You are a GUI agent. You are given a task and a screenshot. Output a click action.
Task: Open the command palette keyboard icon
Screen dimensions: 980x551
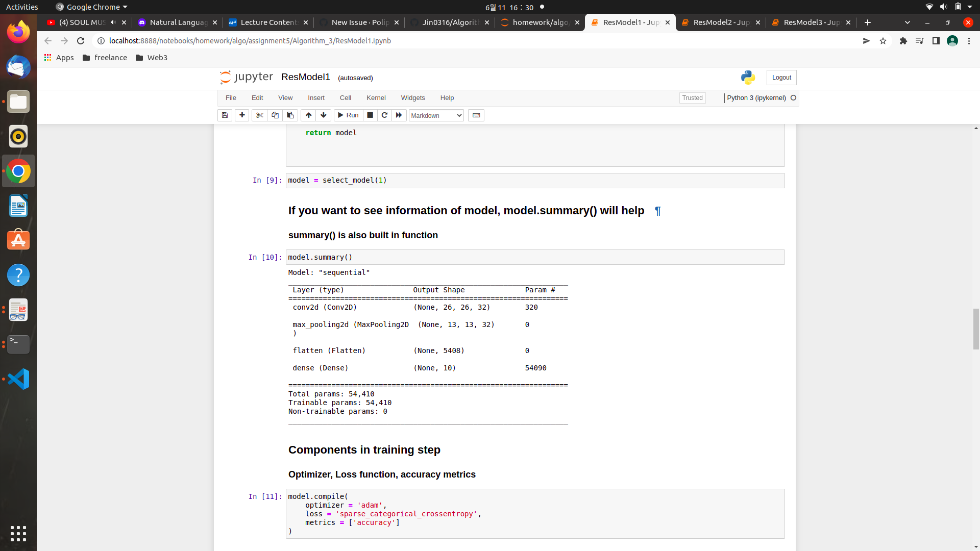(476, 115)
